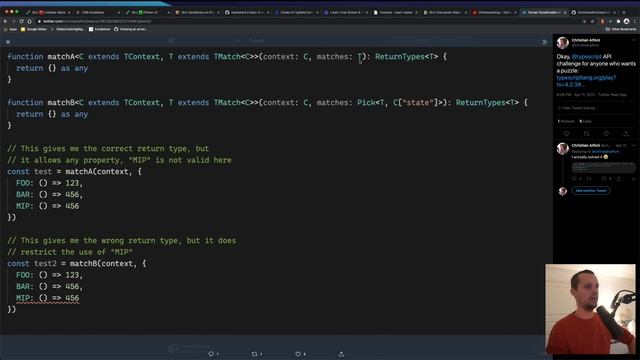Screen dimensions: 640x360
Task: Click the Retweets count in the sidebar
Action: tap(566, 121)
